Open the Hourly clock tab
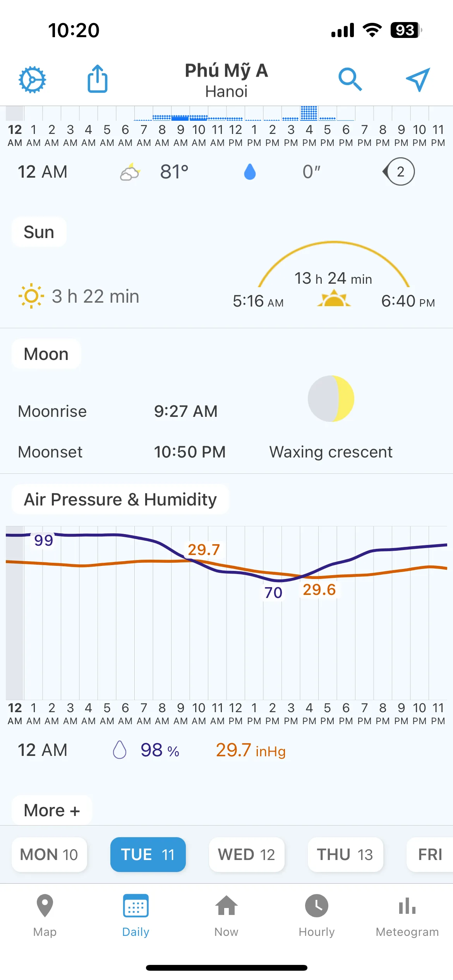This screenshot has height=980, width=453. (317, 916)
